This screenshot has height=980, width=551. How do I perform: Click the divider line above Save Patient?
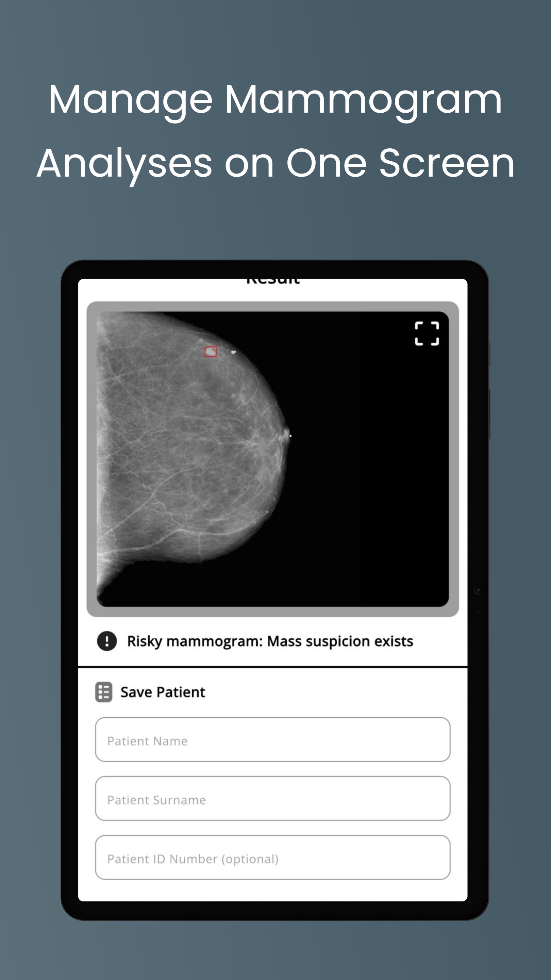(x=273, y=667)
